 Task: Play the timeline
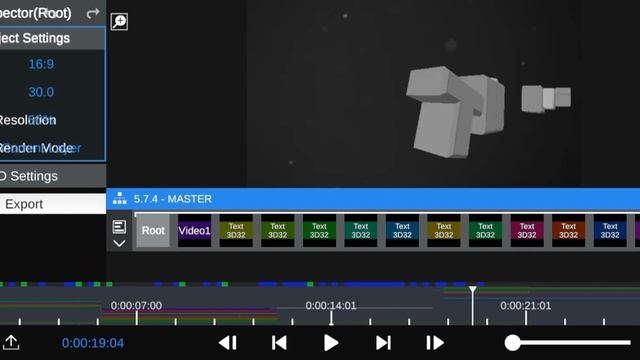331,343
